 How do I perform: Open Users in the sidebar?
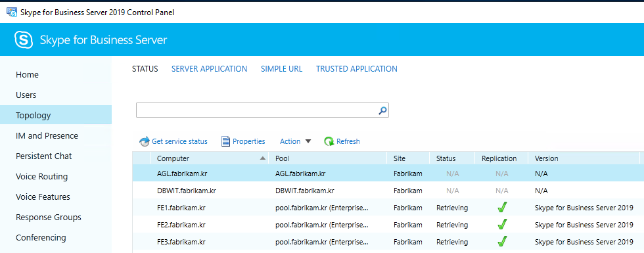(x=26, y=95)
